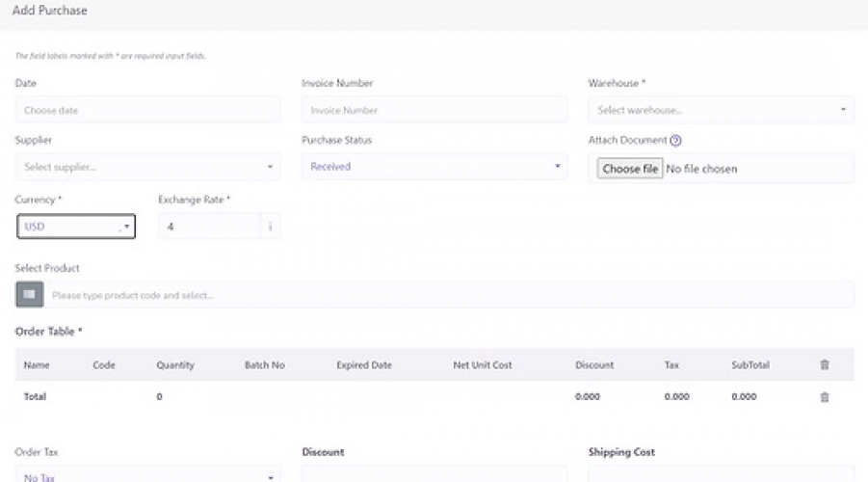Click the SubTotal column header
Image resolution: width=868 pixels, height=482 pixels.
pos(750,365)
